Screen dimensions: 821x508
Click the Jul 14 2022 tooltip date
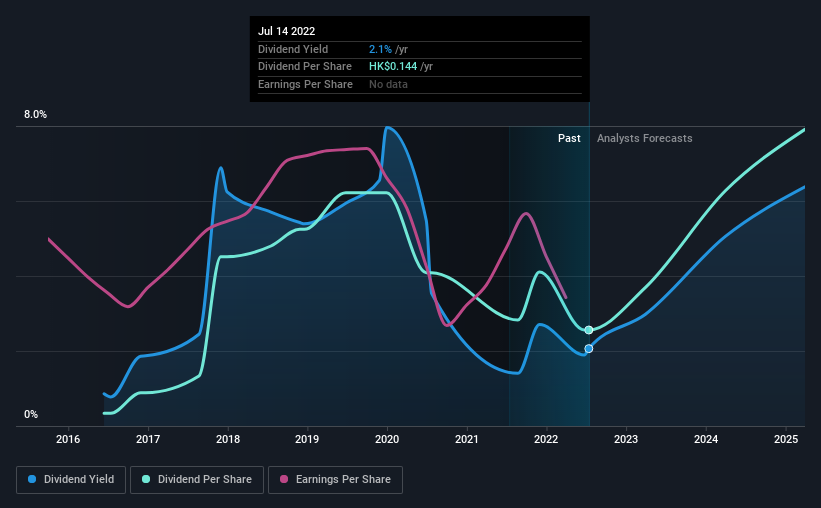(x=286, y=31)
